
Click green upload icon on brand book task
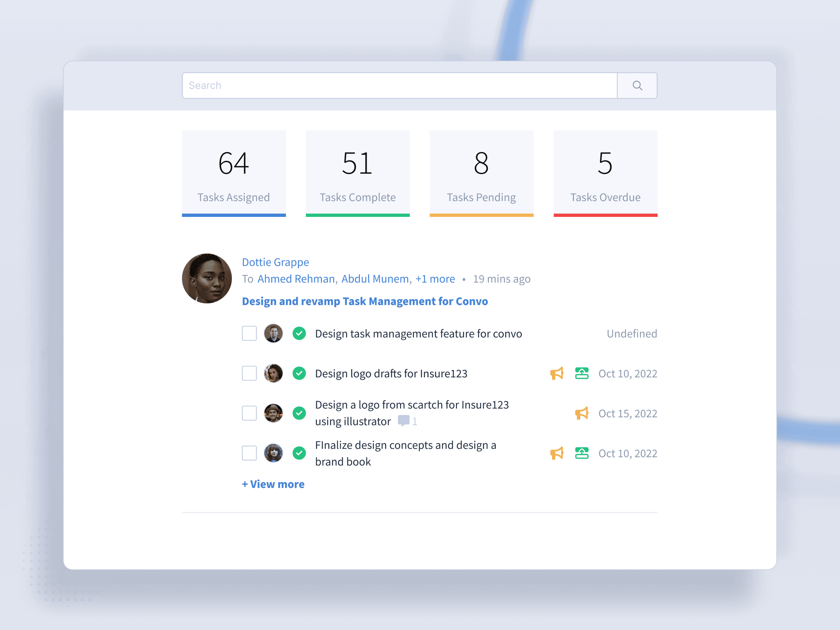(581, 453)
